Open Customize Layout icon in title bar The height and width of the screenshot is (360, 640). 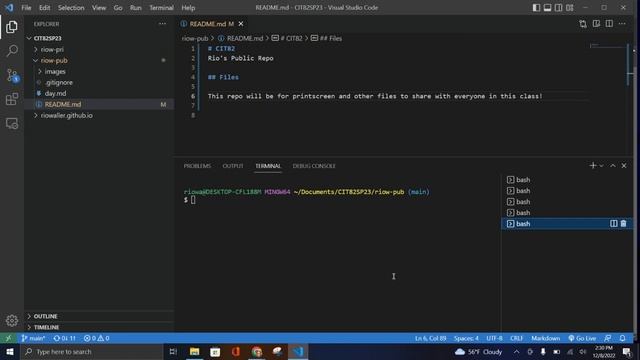click(x=570, y=7)
